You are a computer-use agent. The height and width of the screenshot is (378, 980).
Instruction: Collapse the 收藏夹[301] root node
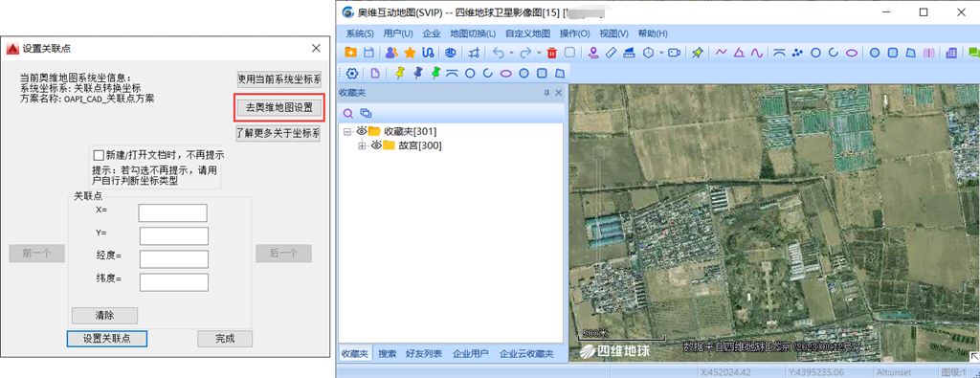coord(346,132)
